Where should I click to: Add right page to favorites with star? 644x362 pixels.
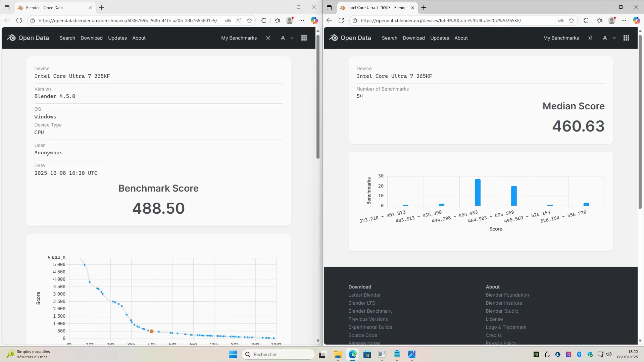(572, 20)
